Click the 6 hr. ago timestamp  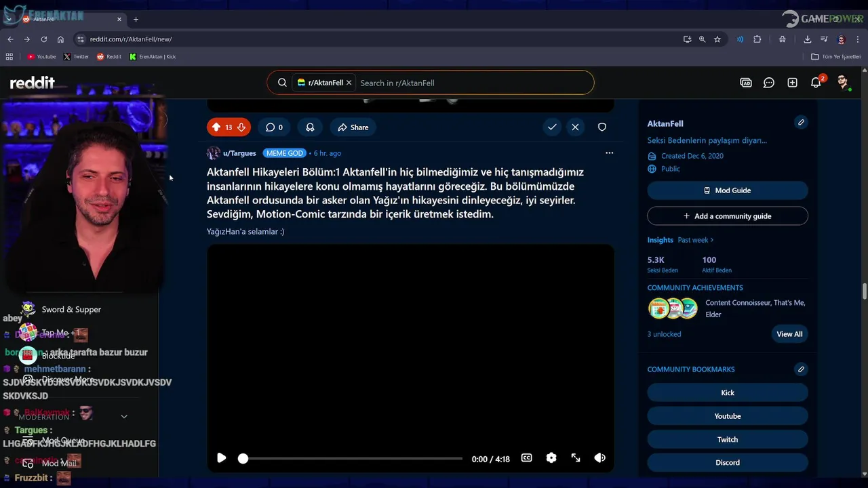click(x=328, y=153)
